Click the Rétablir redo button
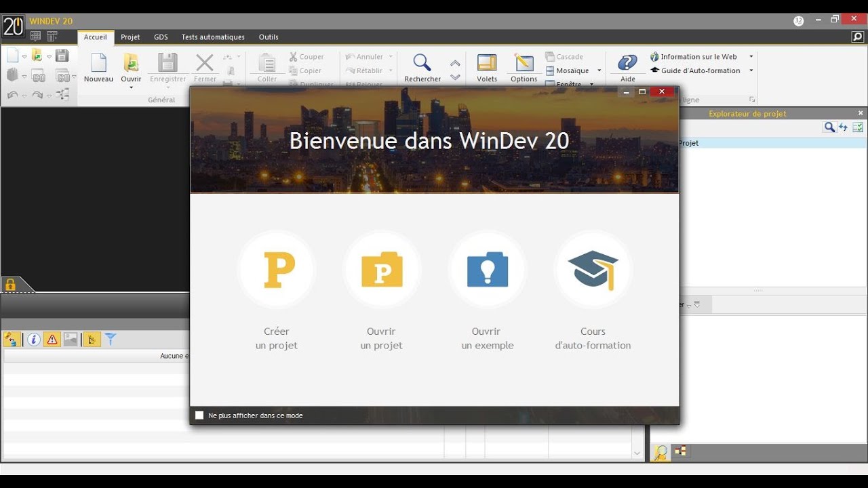This screenshot has width=868, height=488. click(x=365, y=70)
